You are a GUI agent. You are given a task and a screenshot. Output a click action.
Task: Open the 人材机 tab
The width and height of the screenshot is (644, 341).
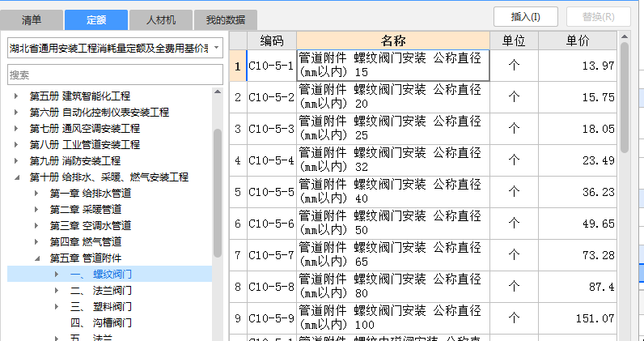[x=160, y=19]
